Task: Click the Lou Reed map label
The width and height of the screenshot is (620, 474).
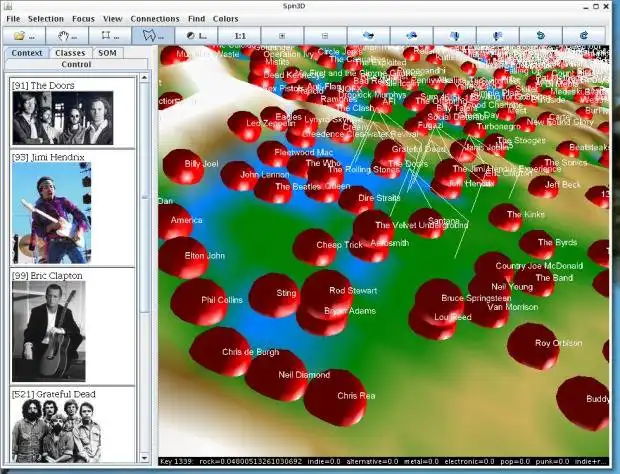Action: (x=453, y=317)
